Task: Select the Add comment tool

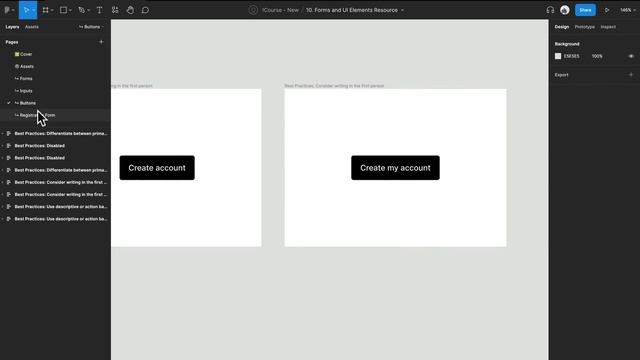Action: point(145,10)
